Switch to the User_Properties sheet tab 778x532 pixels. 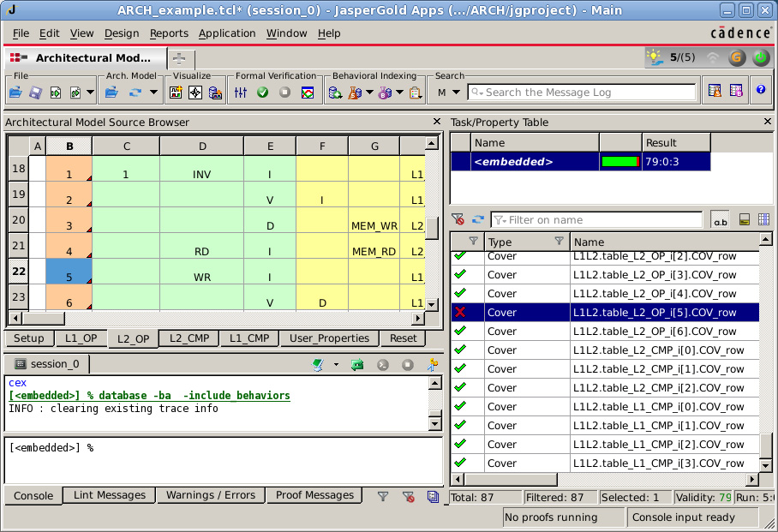coord(329,338)
